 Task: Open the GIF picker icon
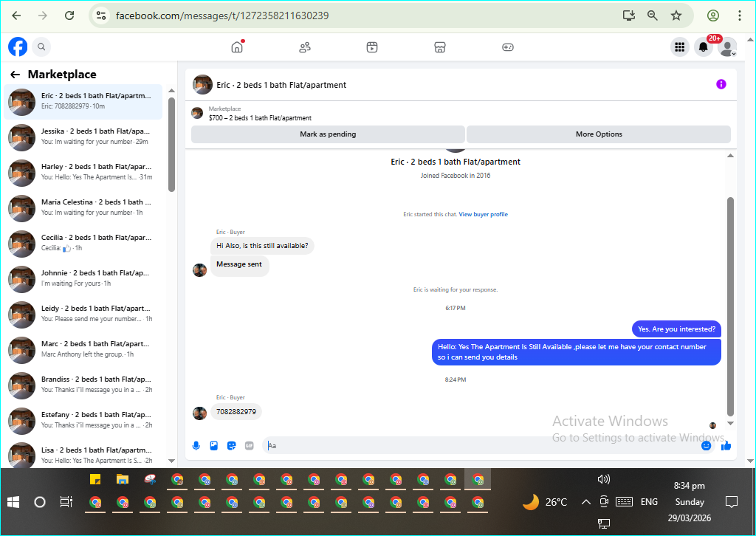pyautogui.click(x=250, y=446)
